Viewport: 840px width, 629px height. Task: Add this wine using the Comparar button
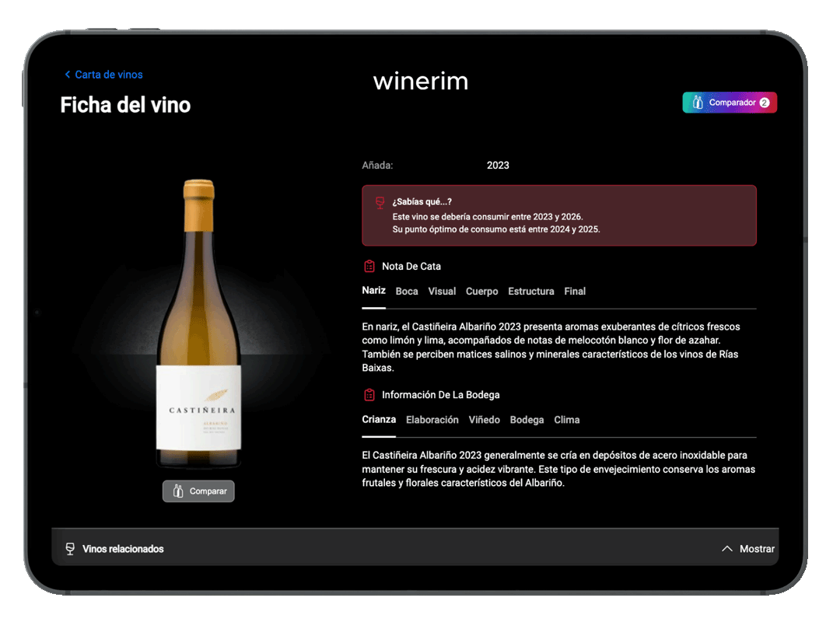198,491
